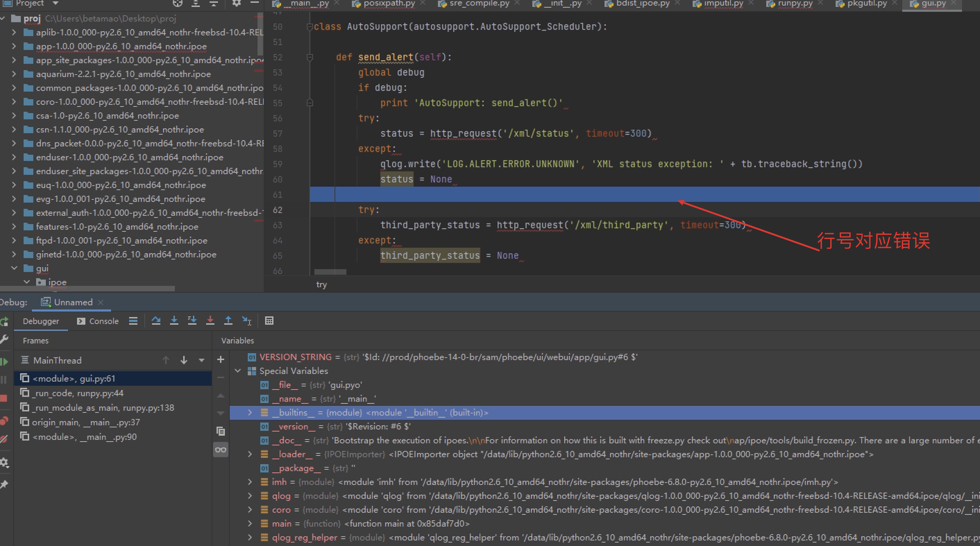Stop the debug session
Viewport: 980px width, 546px height.
(4, 398)
